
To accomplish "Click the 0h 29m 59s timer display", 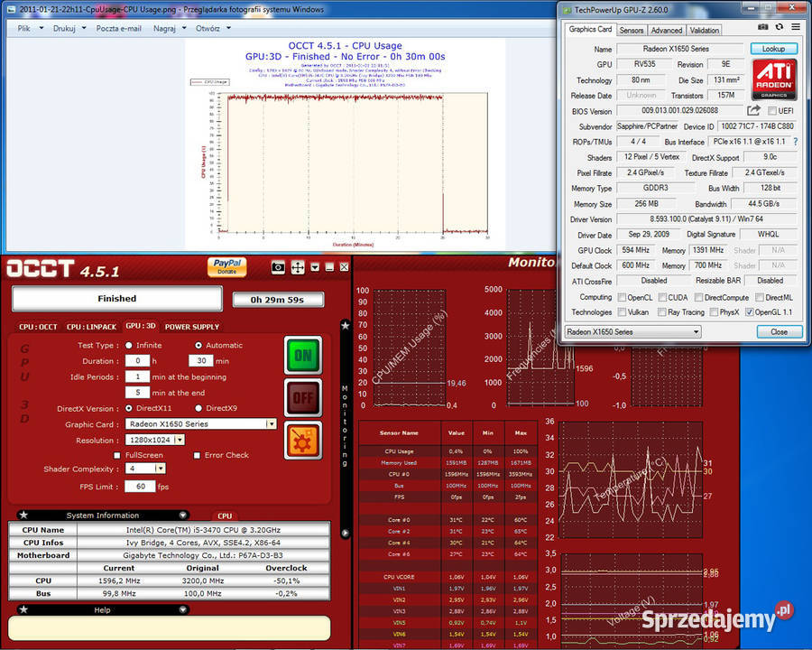I will point(278,300).
